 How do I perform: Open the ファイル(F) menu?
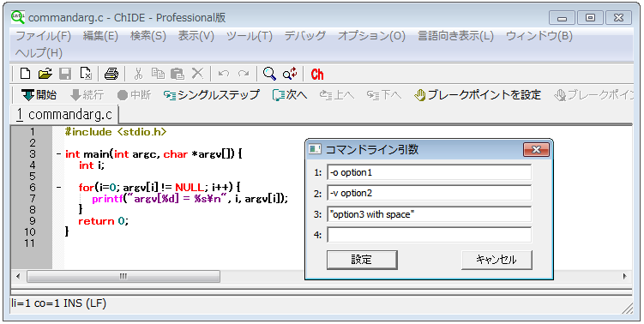(44, 36)
